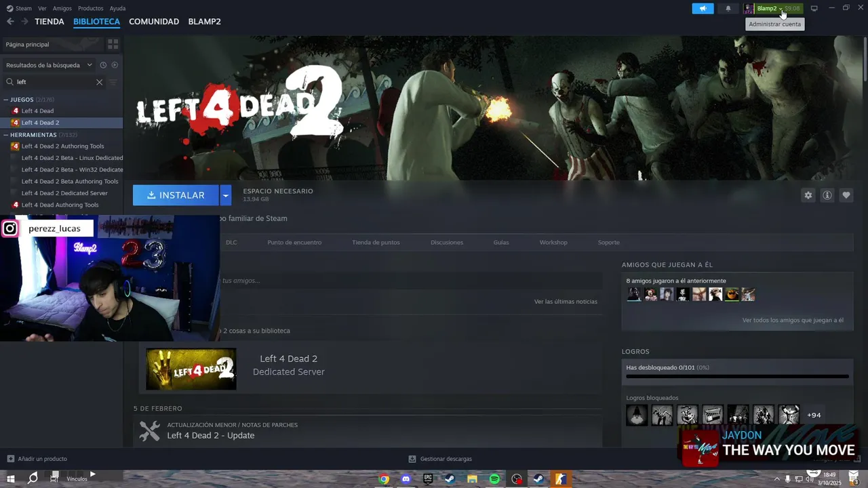Open Left 4 Dead 2 - Update news post
This screenshot has width=868, height=488.
[211, 435]
